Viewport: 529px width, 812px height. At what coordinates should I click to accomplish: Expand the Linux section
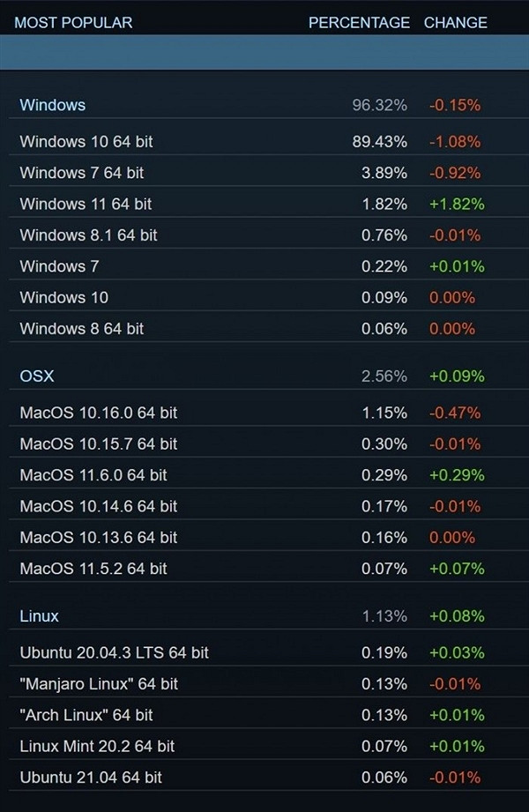pyautogui.click(x=37, y=615)
